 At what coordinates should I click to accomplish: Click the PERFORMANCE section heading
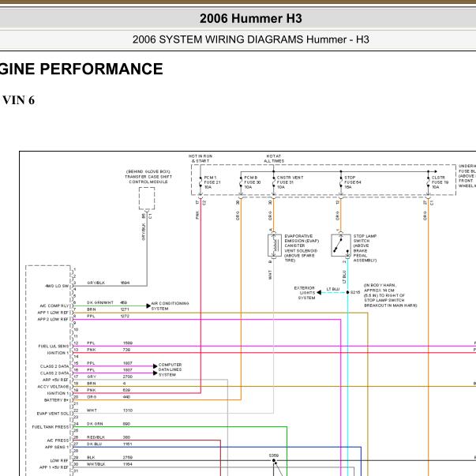click(x=101, y=69)
